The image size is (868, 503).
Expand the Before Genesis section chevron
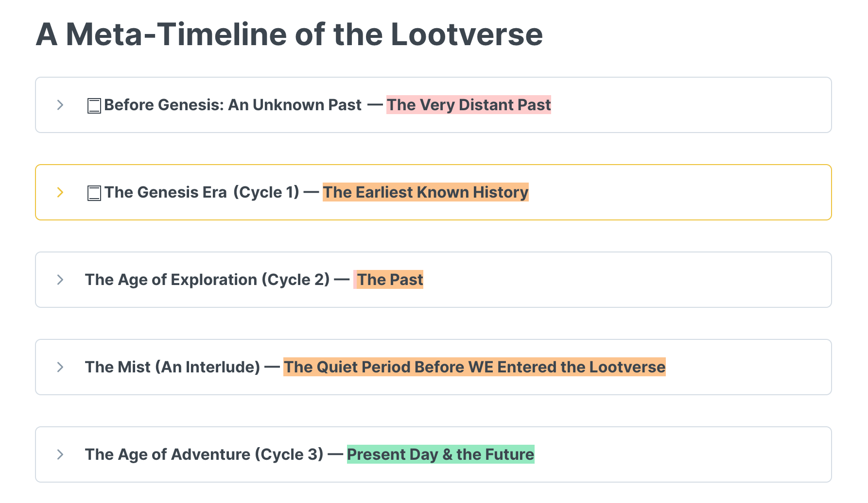point(60,105)
